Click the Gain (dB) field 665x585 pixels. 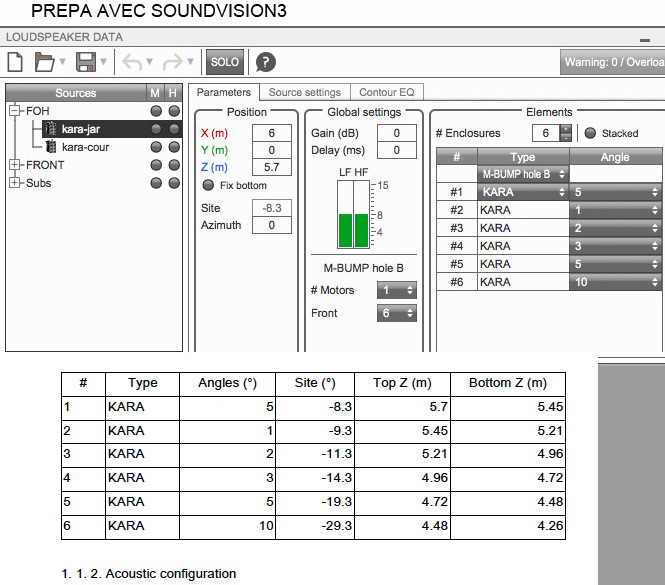(397, 133)
